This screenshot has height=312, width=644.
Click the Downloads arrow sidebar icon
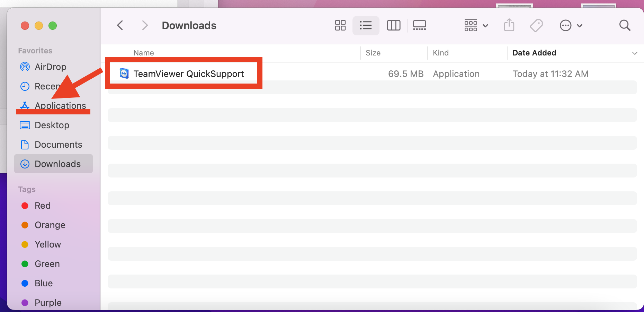coord(25,164)
